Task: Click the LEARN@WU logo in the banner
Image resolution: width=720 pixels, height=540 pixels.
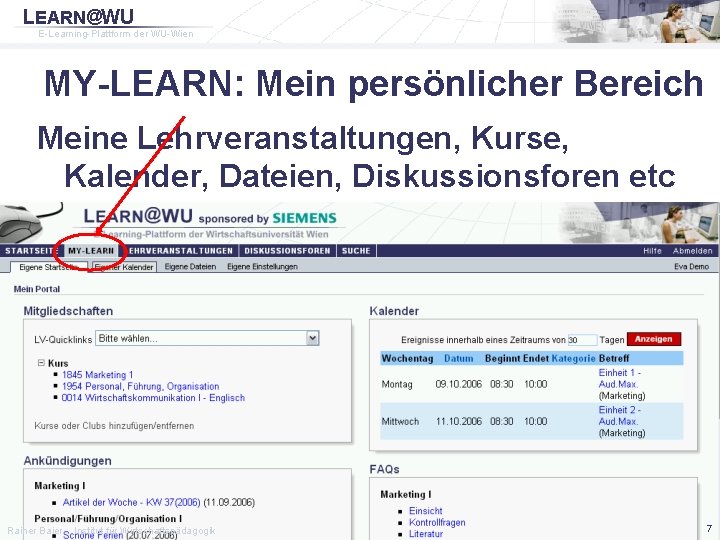Action: pos(138,215)
